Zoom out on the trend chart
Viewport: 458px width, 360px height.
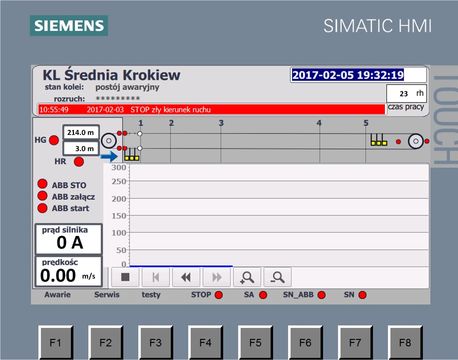tap(277, 277)
